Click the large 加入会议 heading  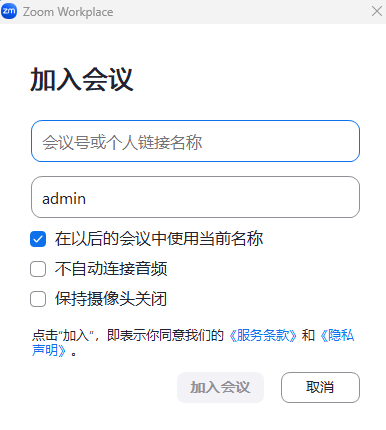[x=82, y=79]
